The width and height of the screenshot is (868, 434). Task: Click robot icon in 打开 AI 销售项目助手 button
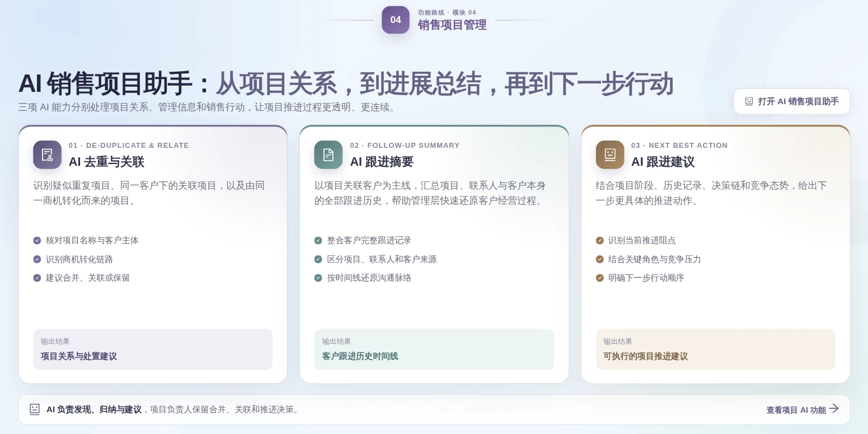click(x=749, y=101)
